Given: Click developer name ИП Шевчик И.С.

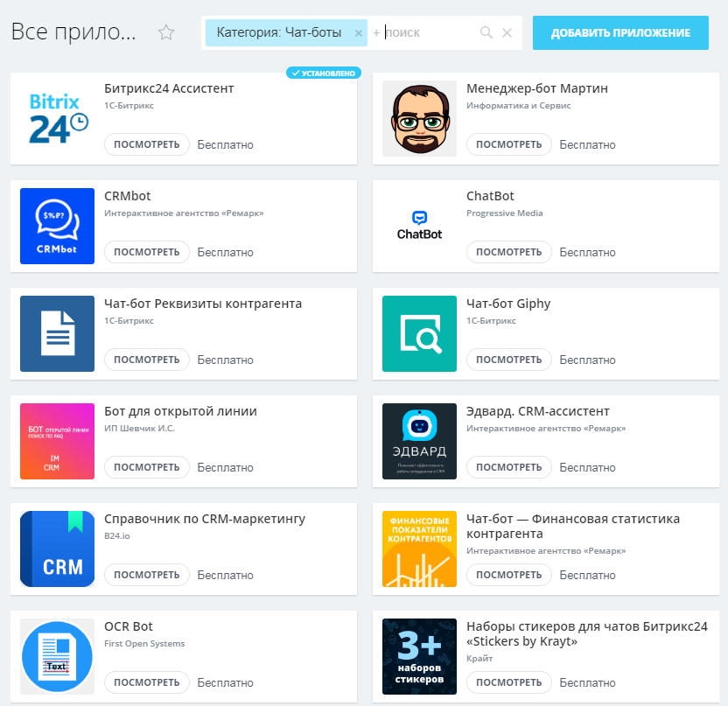Looking at the screenshot, I should [x=139, y=429].
